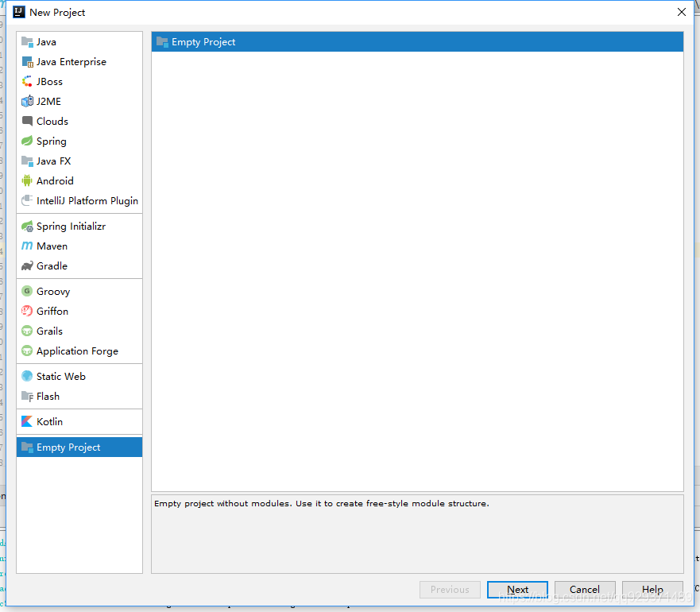This screenshot has height=612, width=700.
Task: Close the New Project dialog
Action: point(682,12)
